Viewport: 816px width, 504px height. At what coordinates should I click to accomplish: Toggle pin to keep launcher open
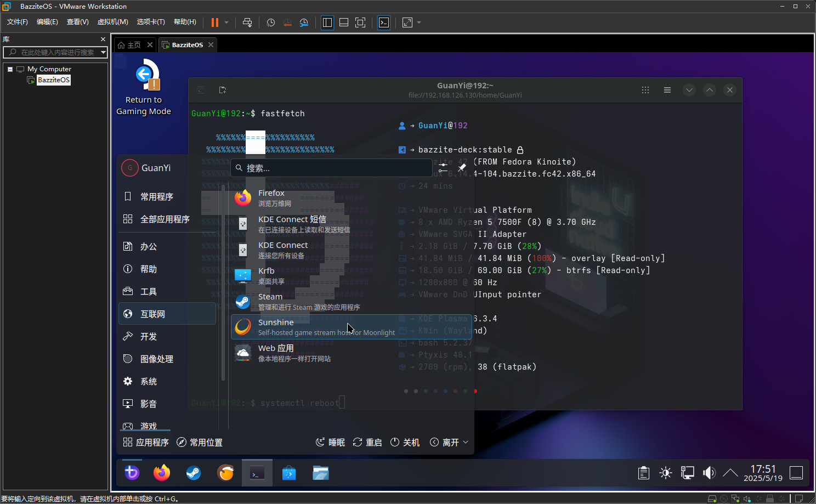[462, 167]
